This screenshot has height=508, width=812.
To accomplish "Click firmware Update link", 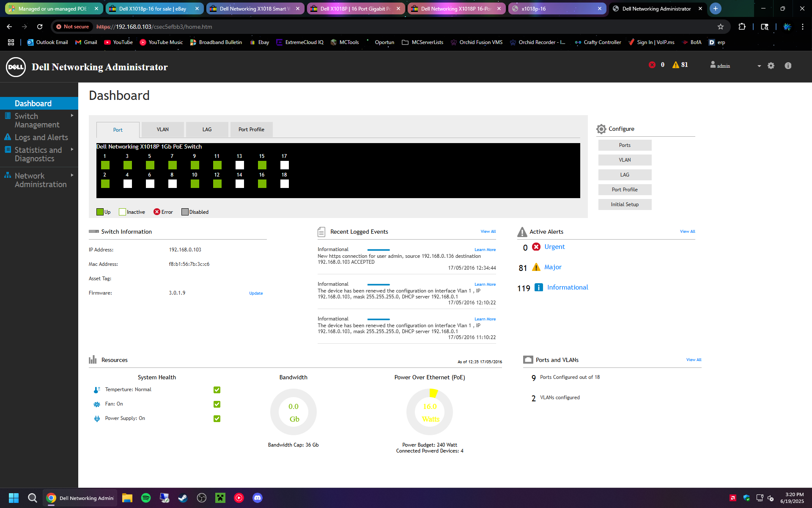I will click(256, 293).
